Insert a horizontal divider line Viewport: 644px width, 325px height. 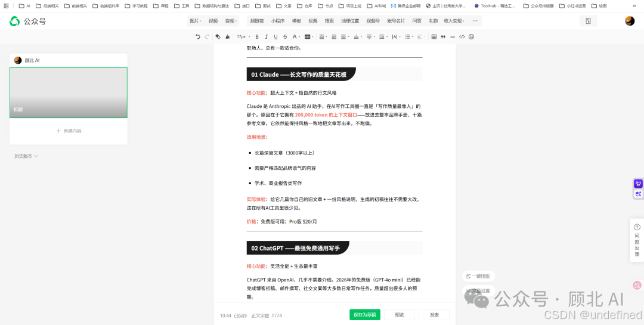click(453, 36)
